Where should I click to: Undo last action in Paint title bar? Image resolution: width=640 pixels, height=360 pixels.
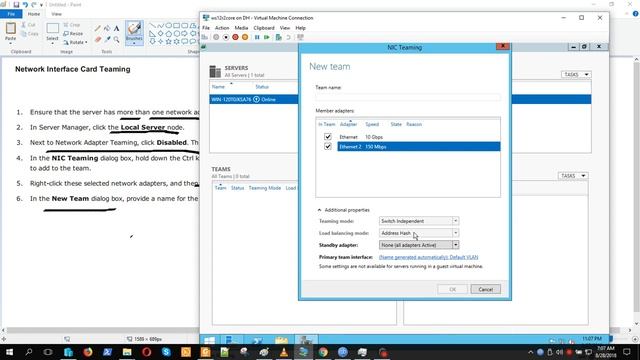(25, 4)
